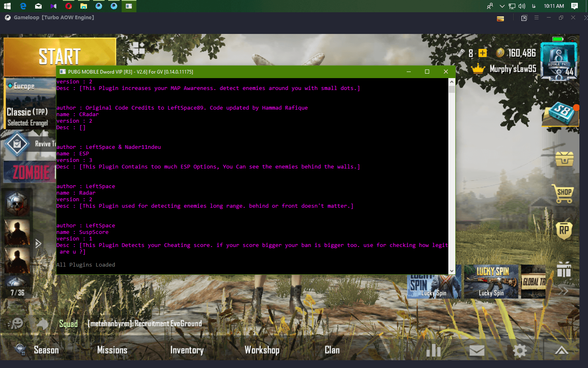Open the Revive clipboard event icon
588x368 pixels.
[x=17, y=144]
